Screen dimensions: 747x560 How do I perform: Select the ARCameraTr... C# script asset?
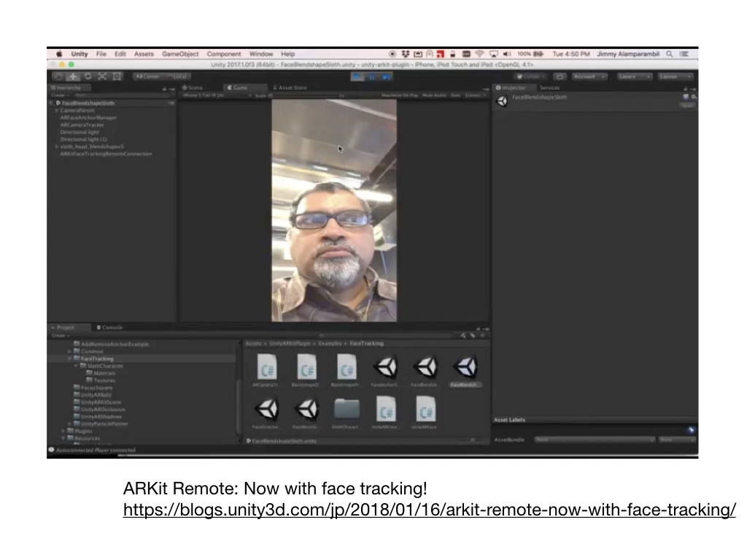coord(267,370)
